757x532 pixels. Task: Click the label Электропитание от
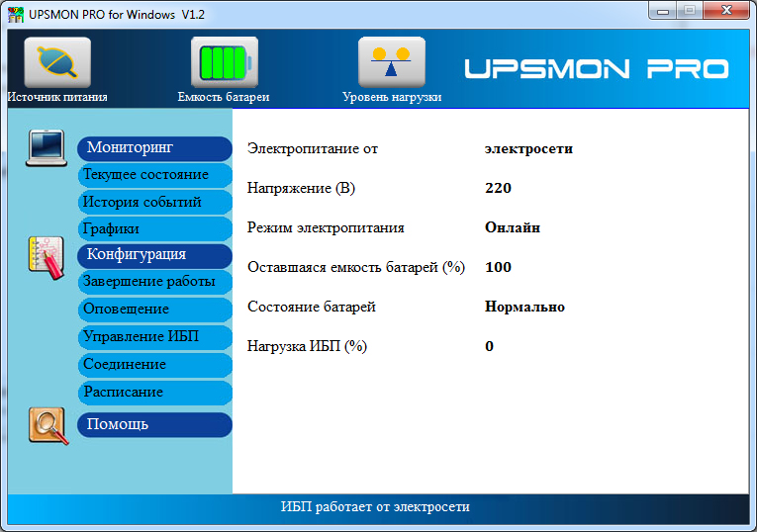313,148
